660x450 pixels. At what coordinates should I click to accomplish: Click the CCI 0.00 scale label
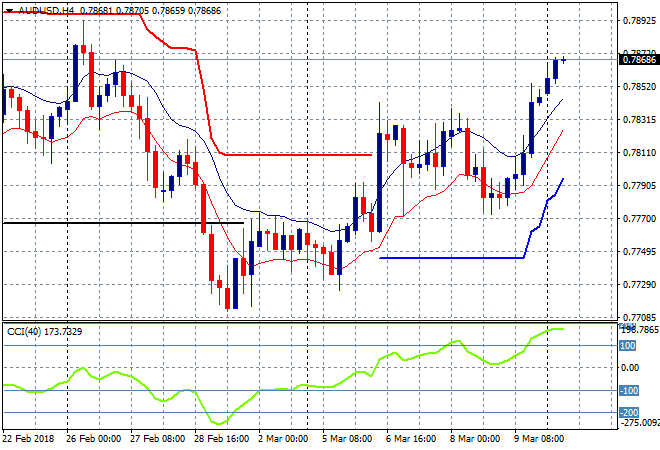(630, 368)
